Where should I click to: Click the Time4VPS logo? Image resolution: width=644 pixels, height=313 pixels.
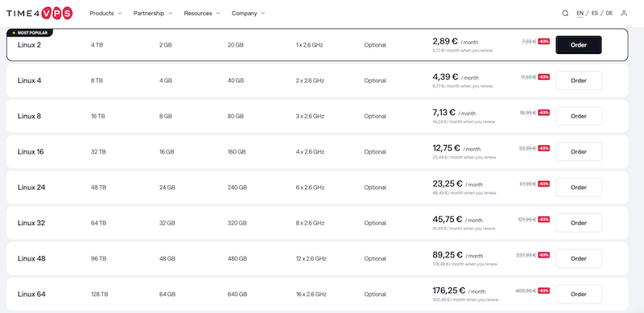[39, 13]
